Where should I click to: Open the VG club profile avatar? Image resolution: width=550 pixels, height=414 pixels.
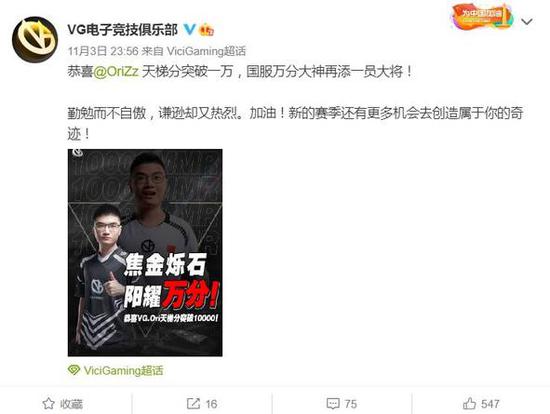(35, 39)
